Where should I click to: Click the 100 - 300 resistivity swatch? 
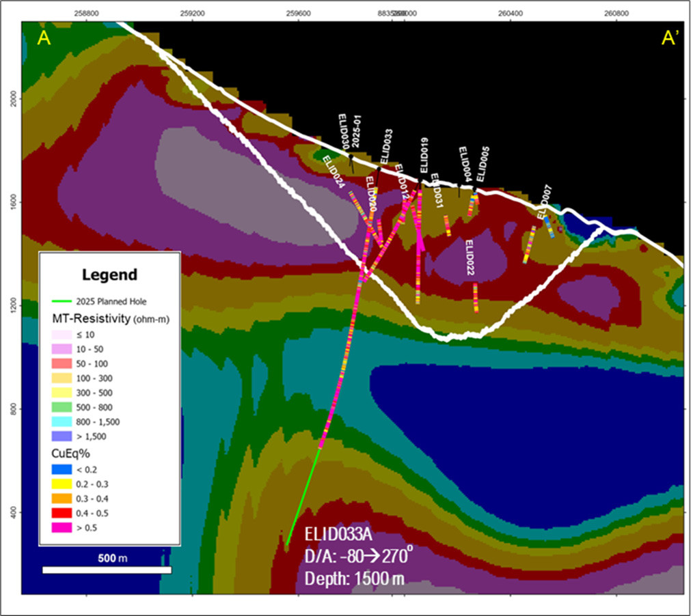(62, 378)
